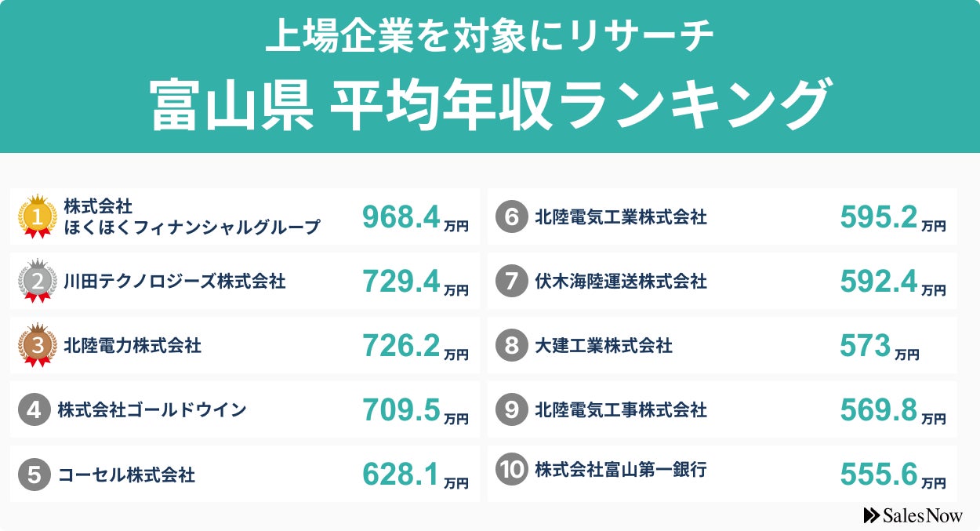This screenshot has width=980, height=531.
Task: Click the 595.2万円 salary figure
Action: [892, 217]
